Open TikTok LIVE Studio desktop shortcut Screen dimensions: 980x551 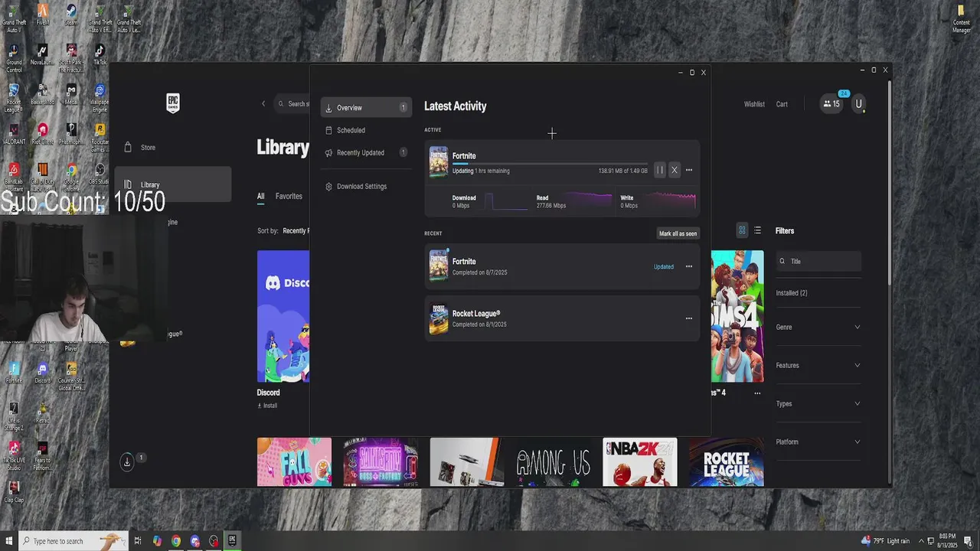click(x=13, y=456)
